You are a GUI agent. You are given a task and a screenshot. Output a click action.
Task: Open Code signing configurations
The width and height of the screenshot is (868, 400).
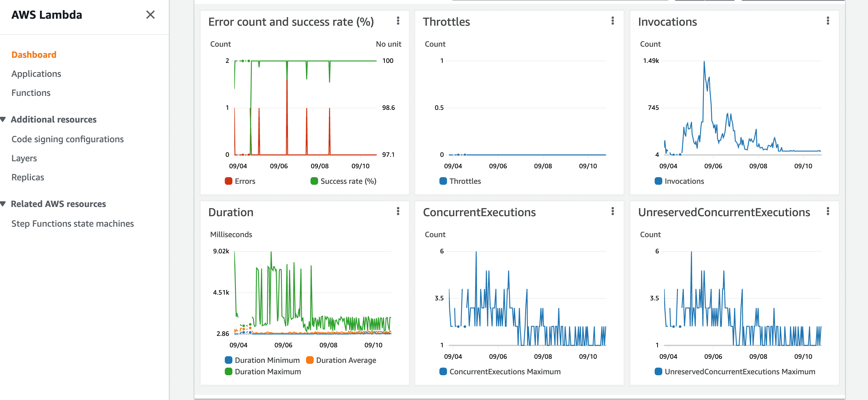click(67, 139)
